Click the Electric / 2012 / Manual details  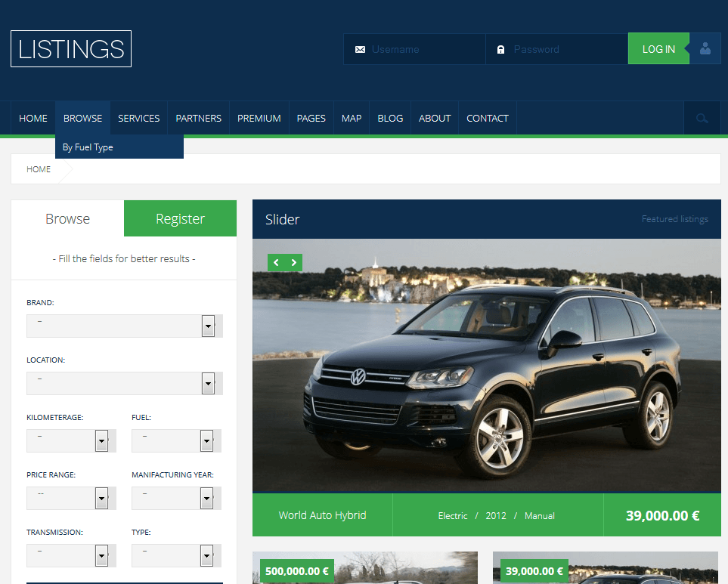click(x=497, y=516)
